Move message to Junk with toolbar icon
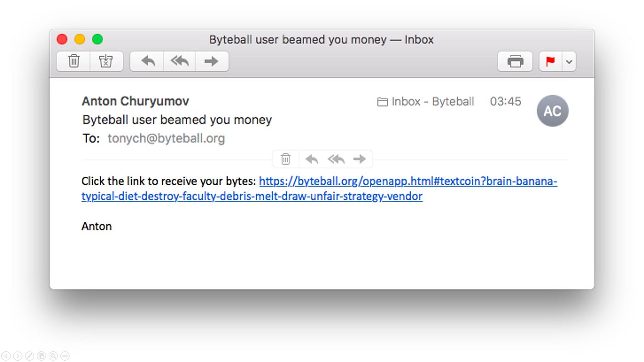 (106, 61)
